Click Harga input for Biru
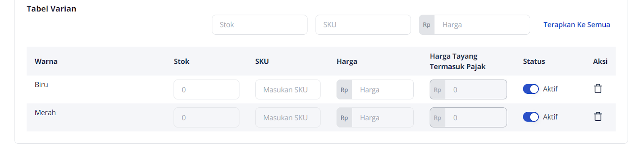The height and width of the screenshot is (147, 644). [x=382, y=90]
